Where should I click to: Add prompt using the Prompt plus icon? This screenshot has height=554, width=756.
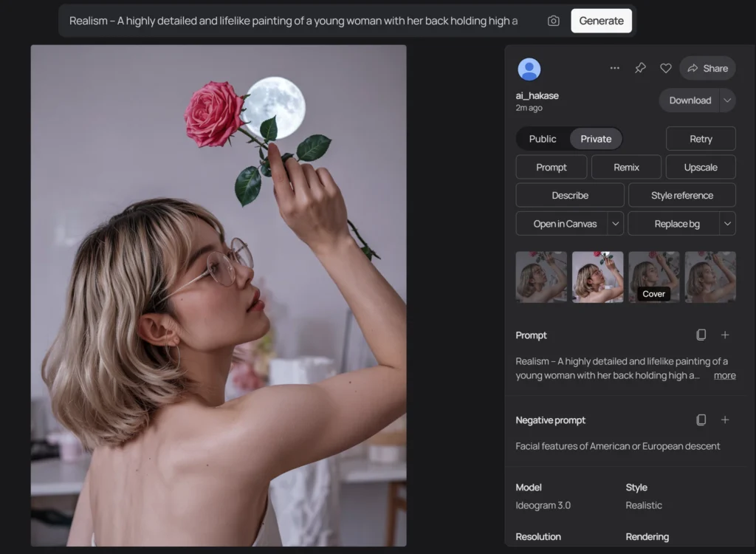(x=725, y=335)
